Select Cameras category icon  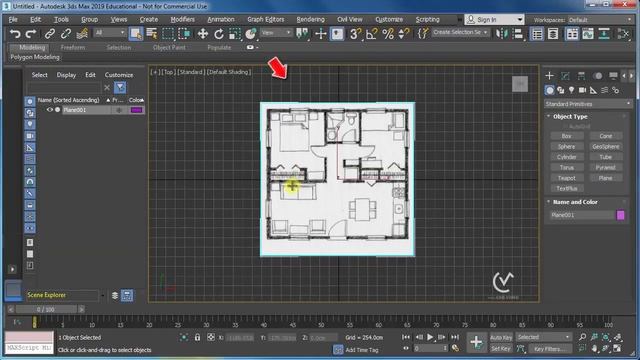pyautogui.click(x=582, y=90)
